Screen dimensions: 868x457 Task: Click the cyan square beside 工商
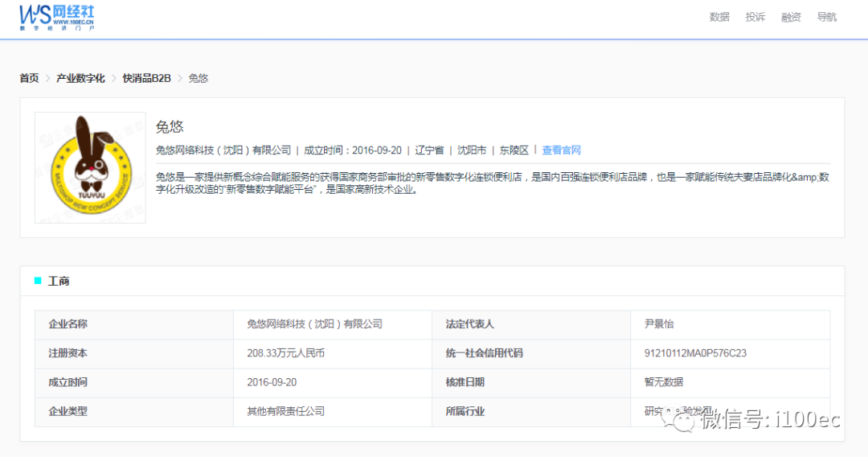click(x=38, y=281)
